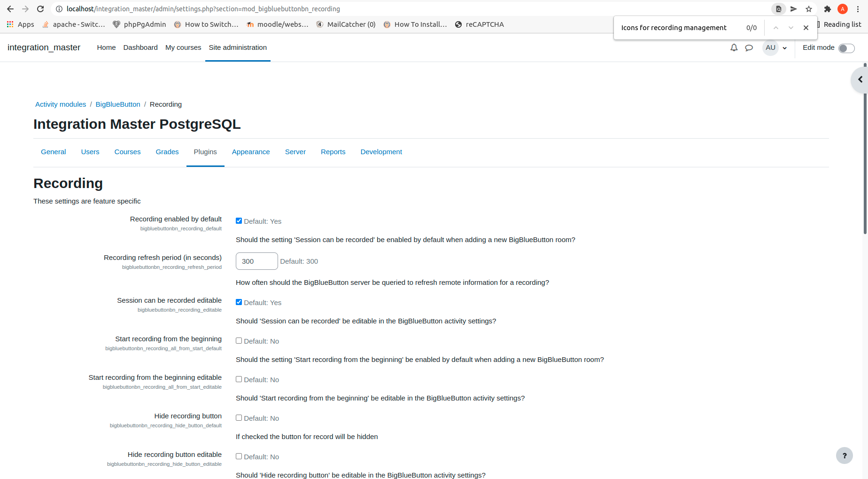Open the How to Switch… bookmark

[206, 24]
